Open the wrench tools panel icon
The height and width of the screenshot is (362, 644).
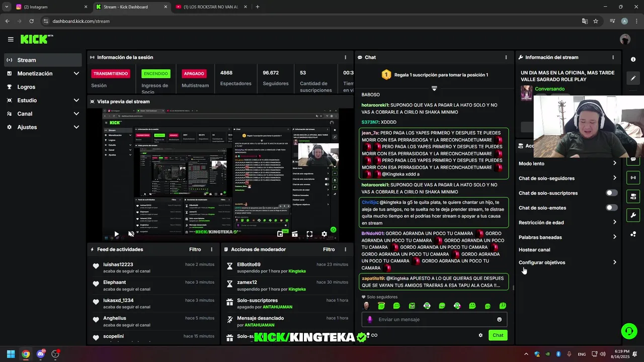[x=633, y=216]
